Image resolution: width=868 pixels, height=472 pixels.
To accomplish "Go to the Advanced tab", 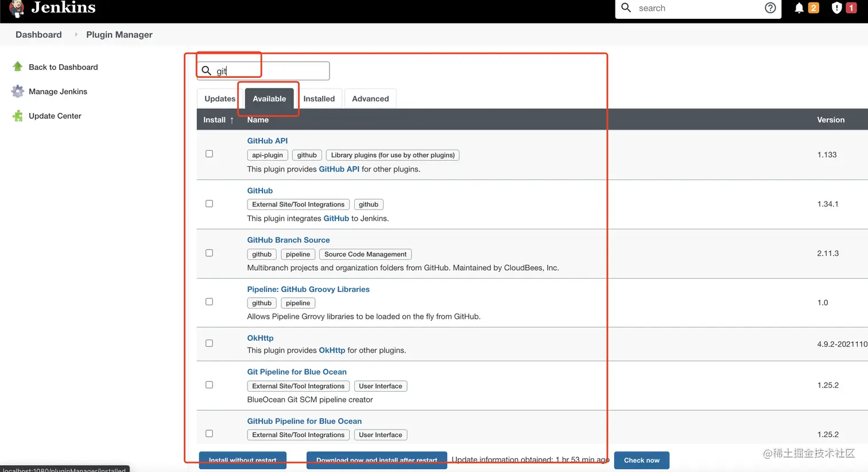I will tap(370, 99).
